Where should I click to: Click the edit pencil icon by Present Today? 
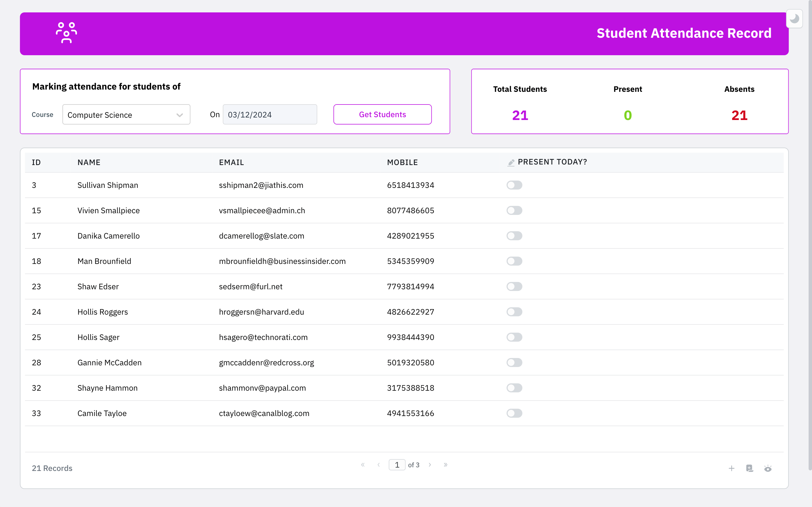click(511, 163)
